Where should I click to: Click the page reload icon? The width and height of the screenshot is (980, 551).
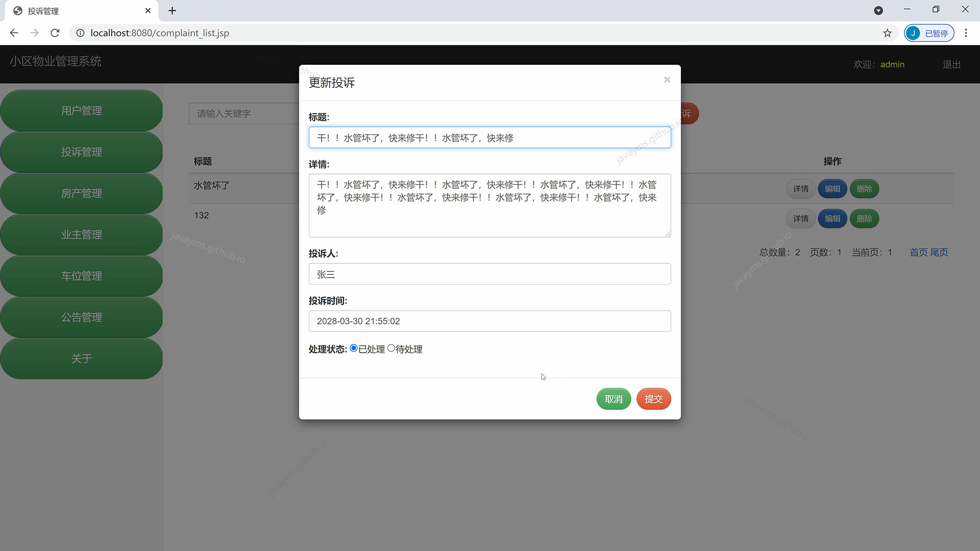pyautogui.click(x=55, y=33)
